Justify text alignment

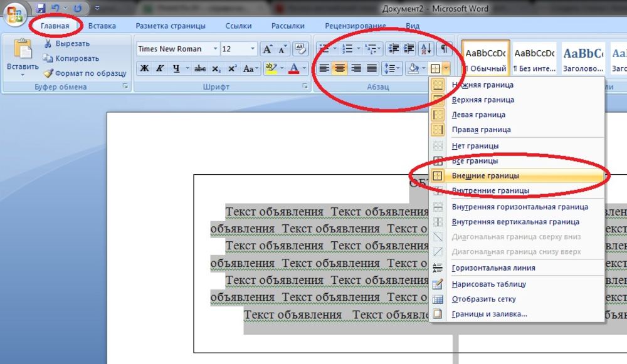372,68
